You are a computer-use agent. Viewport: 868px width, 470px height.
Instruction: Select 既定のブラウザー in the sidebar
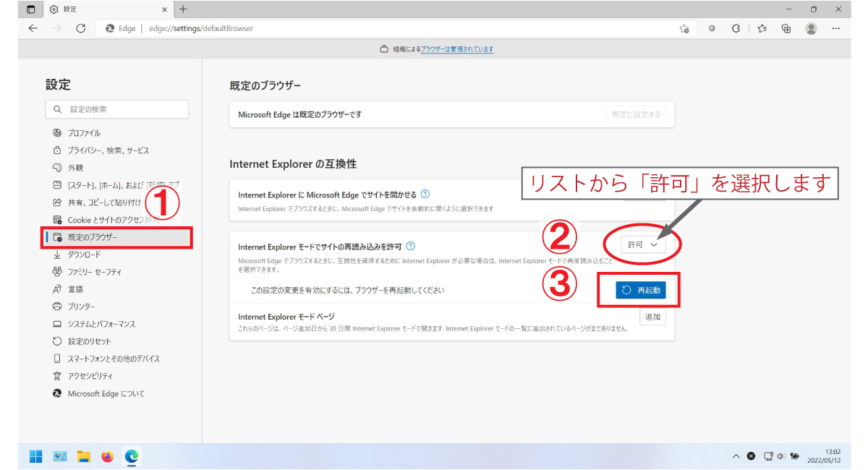click(x=118, y=237)
